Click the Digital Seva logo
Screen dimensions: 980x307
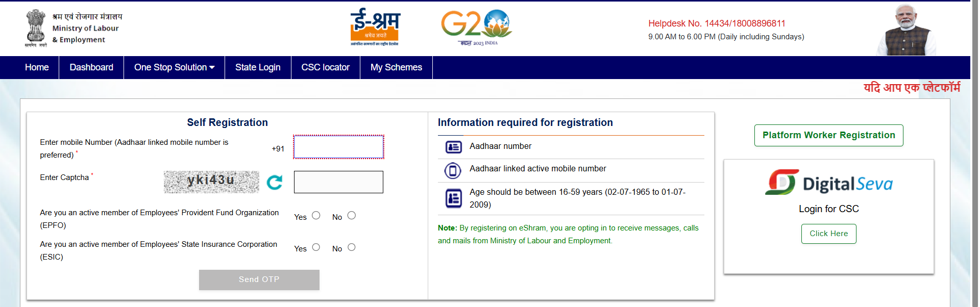click(x=829, y=182)
